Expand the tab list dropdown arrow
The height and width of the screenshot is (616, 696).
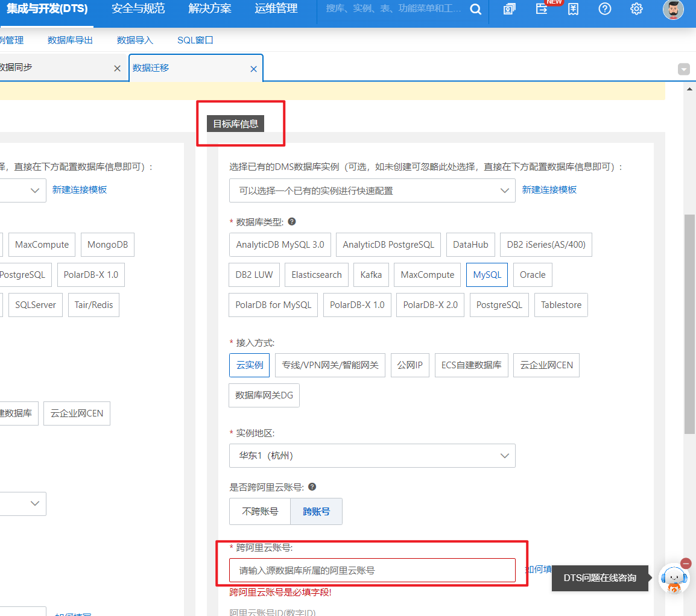point(683,69)
